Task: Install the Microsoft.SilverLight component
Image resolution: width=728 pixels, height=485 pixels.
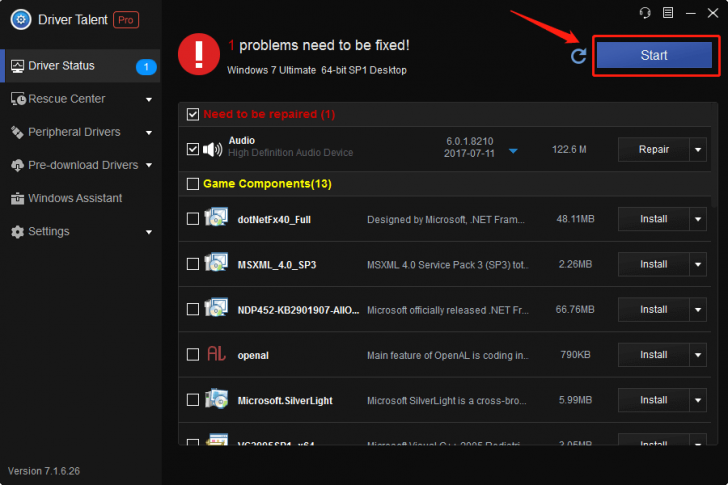Action: click(653, 400)
